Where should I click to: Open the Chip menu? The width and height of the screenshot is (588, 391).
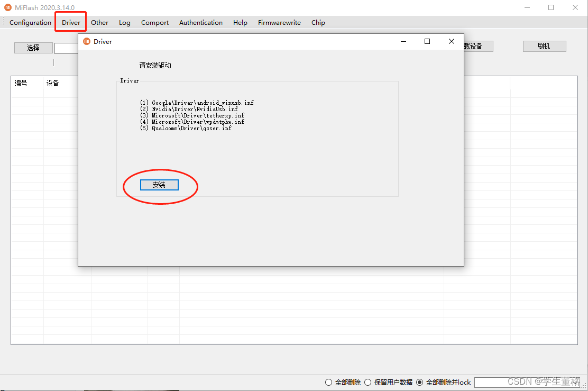318,23
